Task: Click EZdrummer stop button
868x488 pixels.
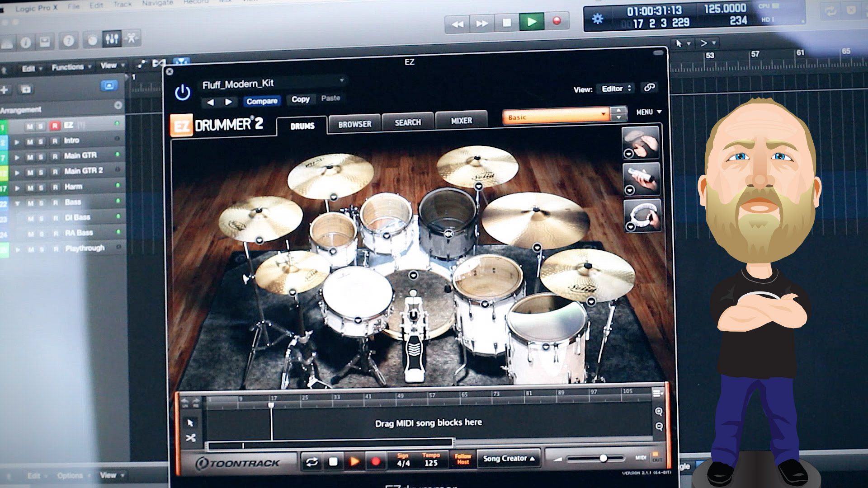Action: pos(333,461)
